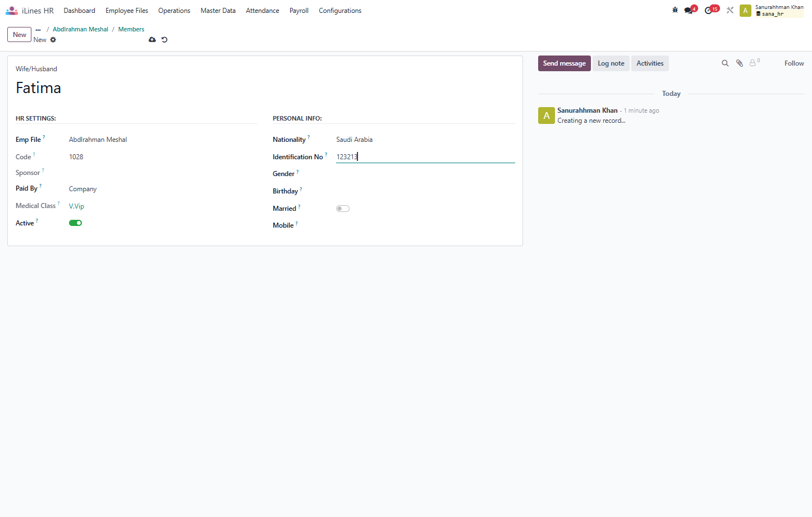Screen dimensions: 812x517
Task: Click the Sanurahhman Khan user name in top bar
Action: 779,7
